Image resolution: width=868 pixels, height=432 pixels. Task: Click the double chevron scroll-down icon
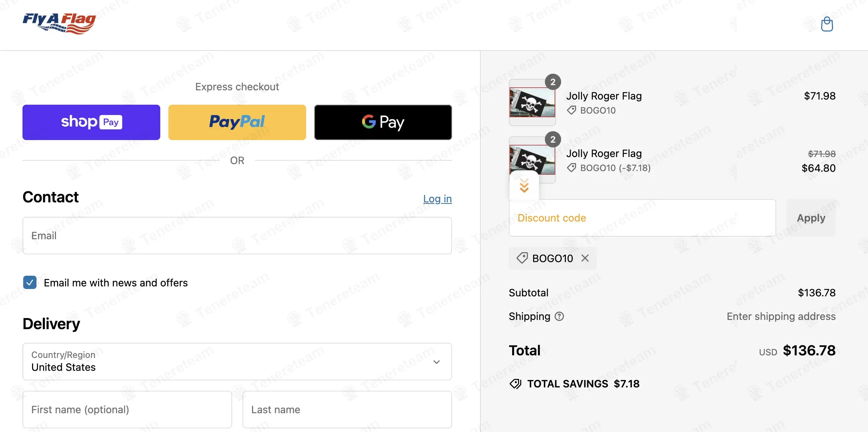(524, 185)
